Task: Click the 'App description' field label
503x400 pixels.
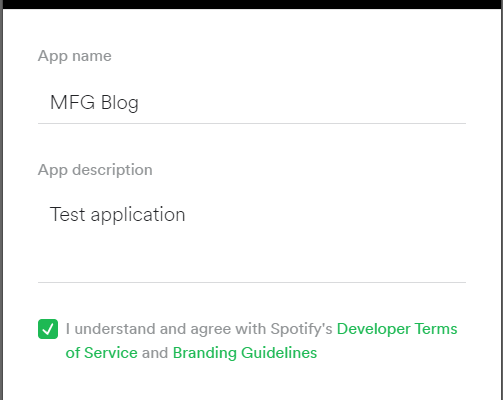Action: pos(95,170)
